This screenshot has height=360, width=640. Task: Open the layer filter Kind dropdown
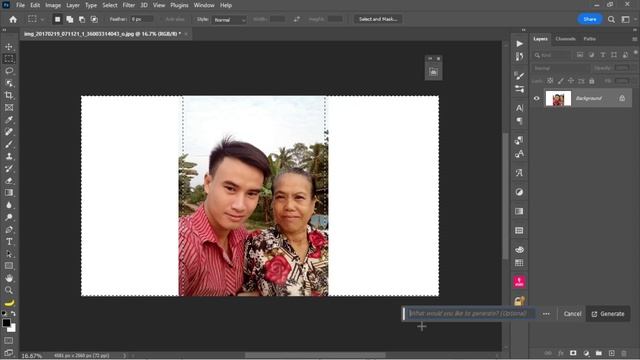[552, 55]
